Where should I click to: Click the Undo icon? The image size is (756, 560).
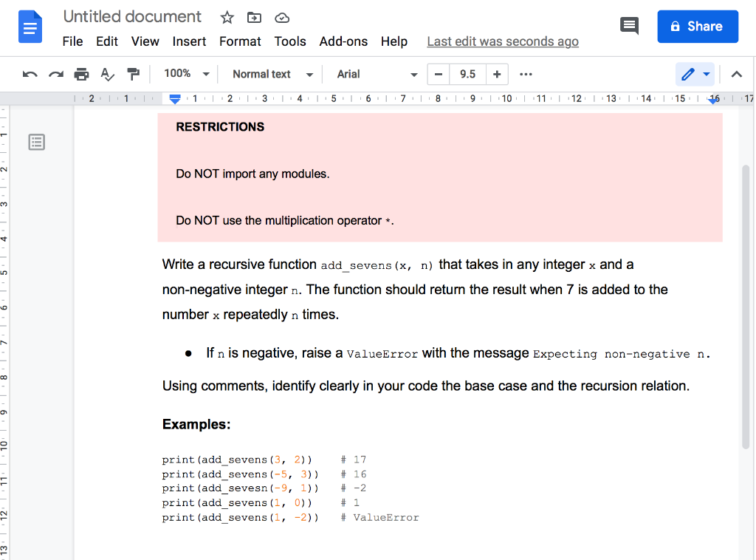[30, 74]
